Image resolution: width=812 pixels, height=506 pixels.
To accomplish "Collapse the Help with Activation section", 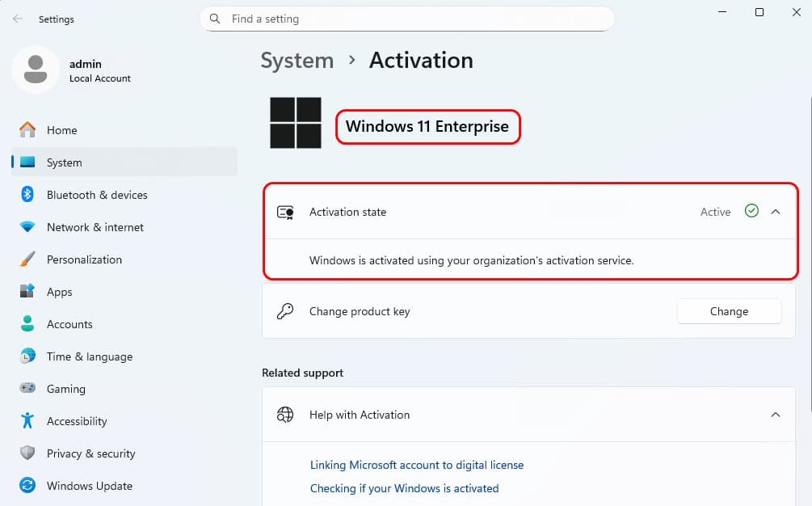I will [x=775, y=415].
